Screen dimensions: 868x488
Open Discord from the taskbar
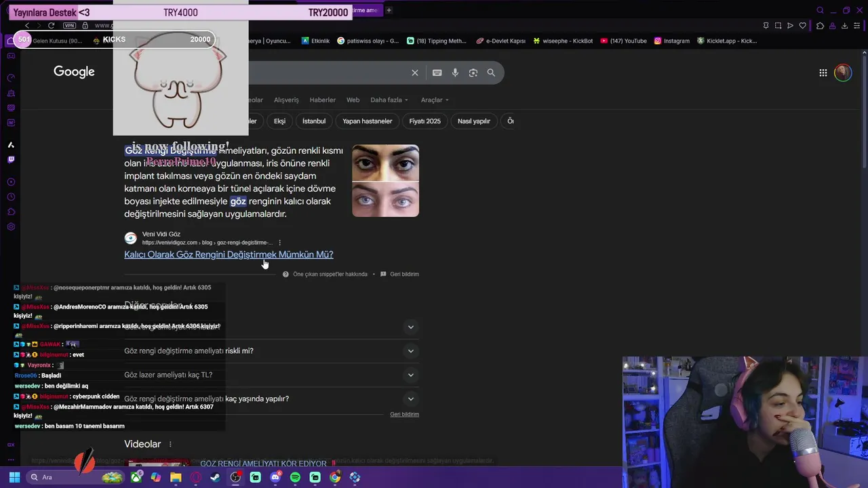click(x=275, y=477)
